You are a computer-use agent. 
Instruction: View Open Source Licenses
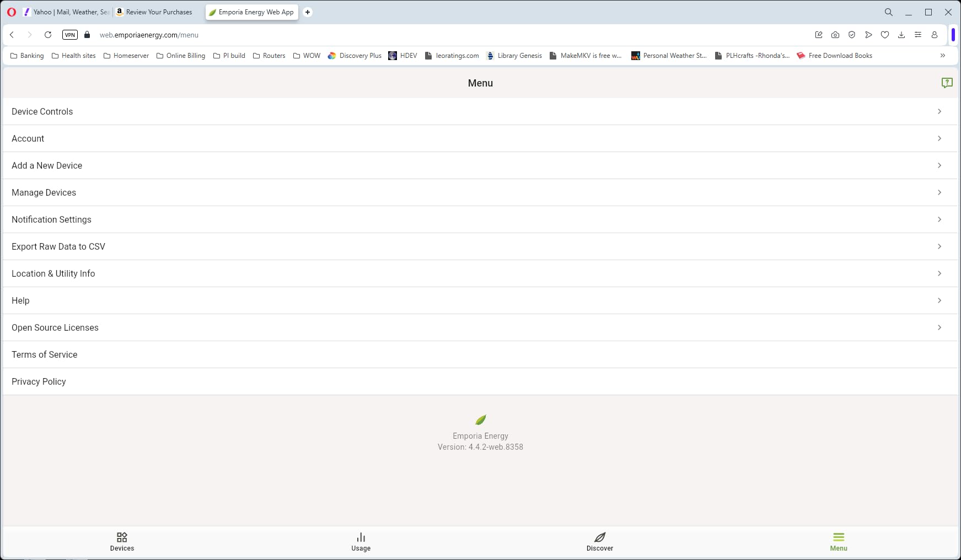[480, 327]
